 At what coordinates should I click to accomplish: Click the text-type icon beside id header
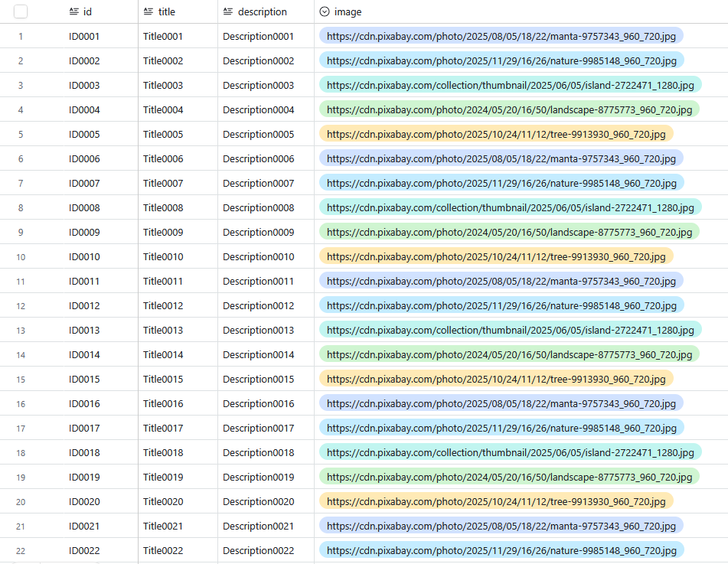tap(74, 11)
